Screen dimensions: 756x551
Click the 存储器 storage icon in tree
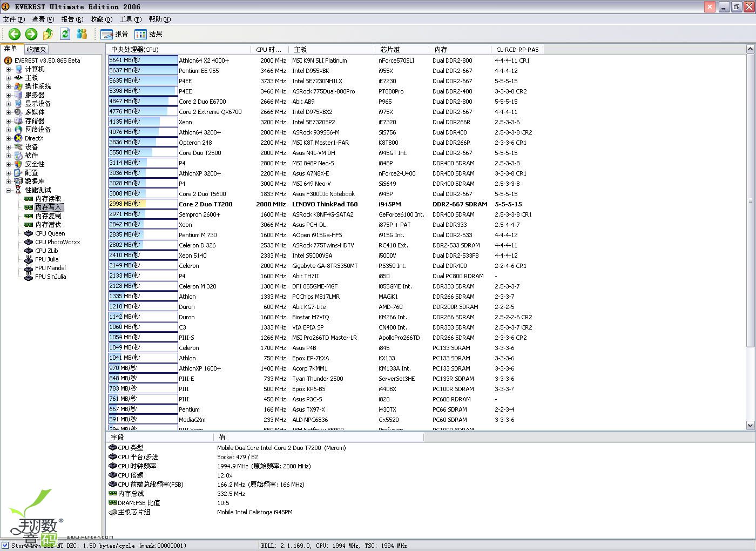pos(18,121)
